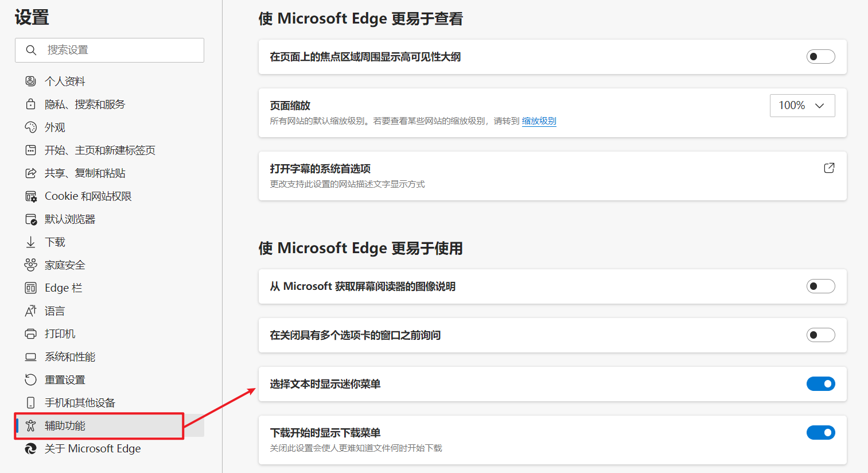Turn on 从 Microsoft 获取屏幕阅读器的图像说明 toggle
Screen dimensions: 868x473
pos(821,286)
